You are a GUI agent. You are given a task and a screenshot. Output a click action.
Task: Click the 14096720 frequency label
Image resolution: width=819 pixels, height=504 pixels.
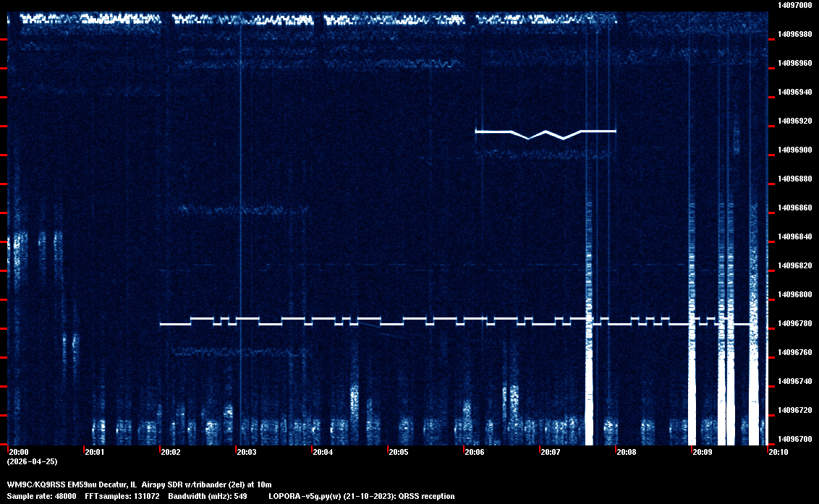point(794,410)
